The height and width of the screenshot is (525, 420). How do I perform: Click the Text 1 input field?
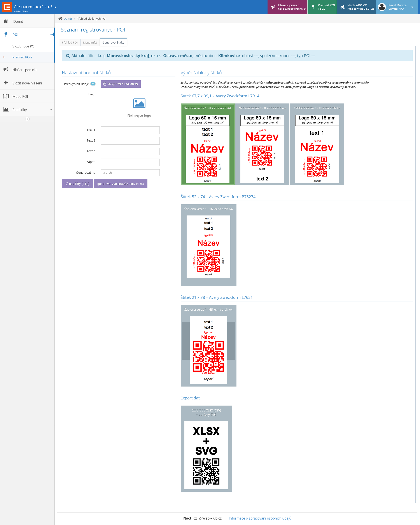pyautogui.click(x=130, y=130)
